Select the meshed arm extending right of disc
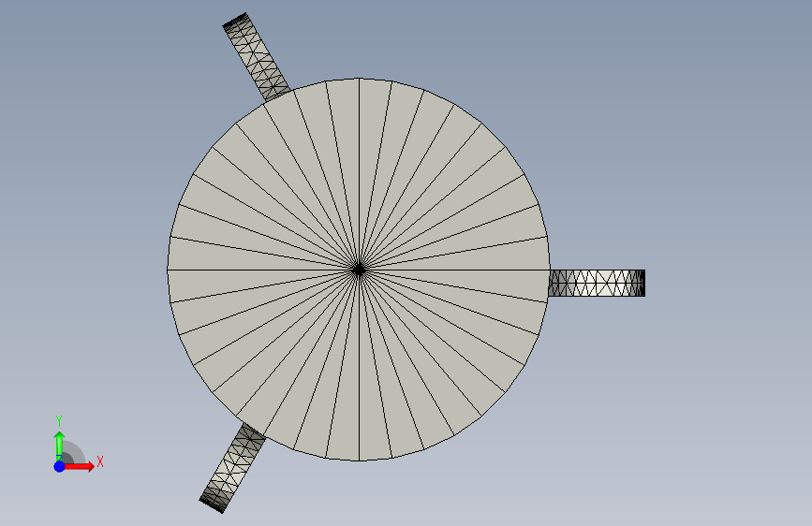Screen dimensions: 812x526 (x=597, y=284)
